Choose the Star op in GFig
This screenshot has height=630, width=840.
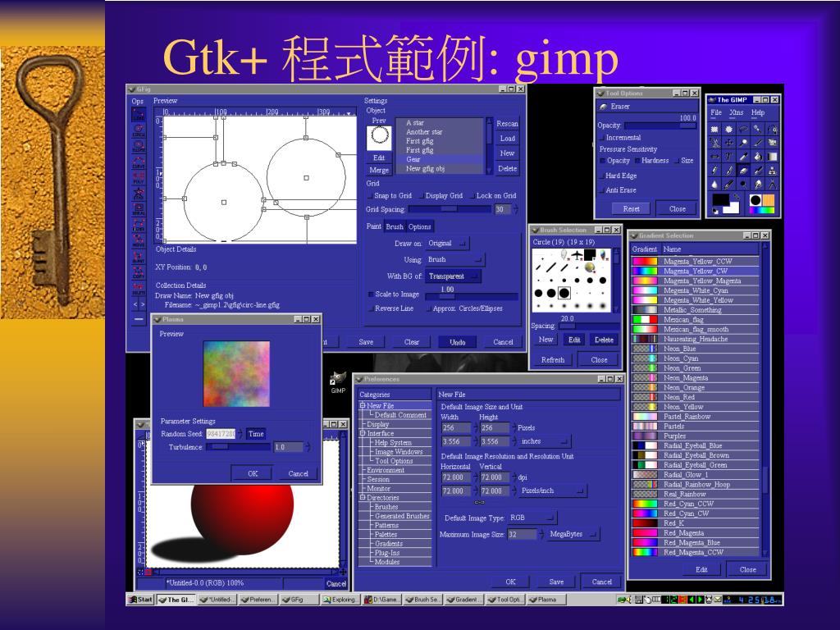[x=138, y=192]
